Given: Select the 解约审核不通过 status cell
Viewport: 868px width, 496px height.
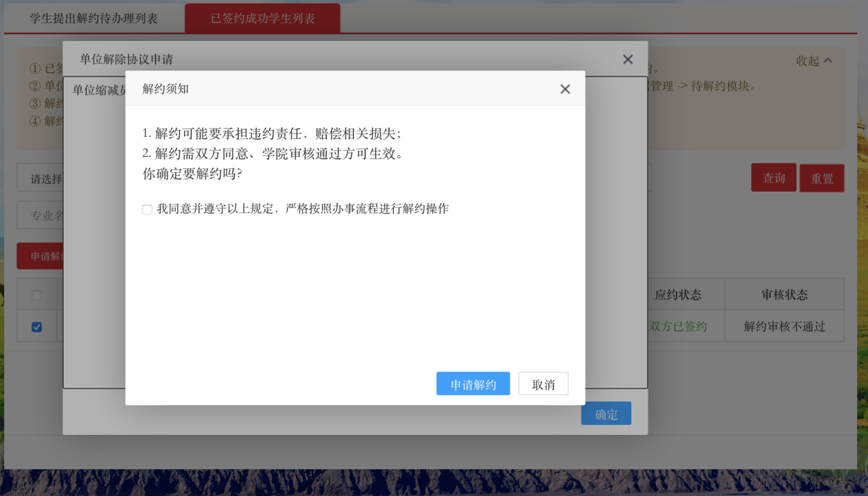Looking at the screenshot, I should (x=785, y=327).
